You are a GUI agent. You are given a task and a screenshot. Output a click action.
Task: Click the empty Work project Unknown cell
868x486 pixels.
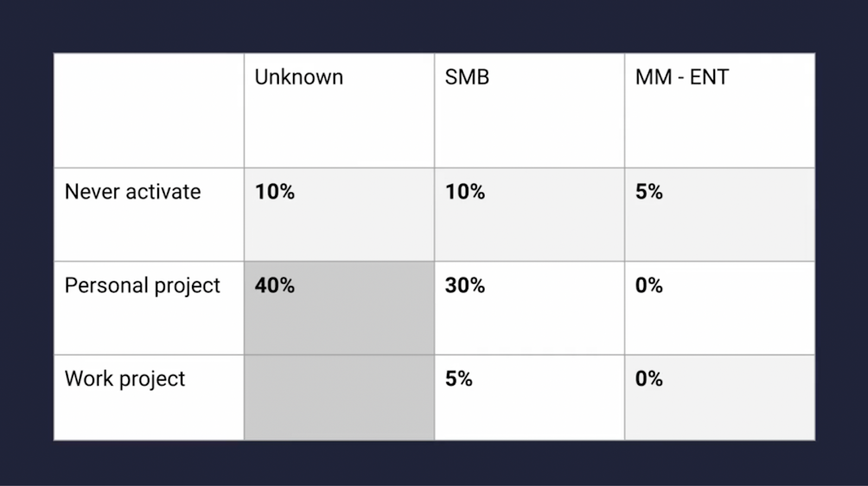click(x=339, y=397)
